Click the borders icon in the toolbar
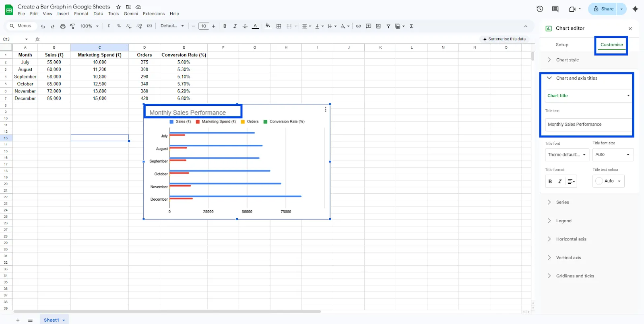The width and height of the screenshot is (644, 324). [279, 26]
